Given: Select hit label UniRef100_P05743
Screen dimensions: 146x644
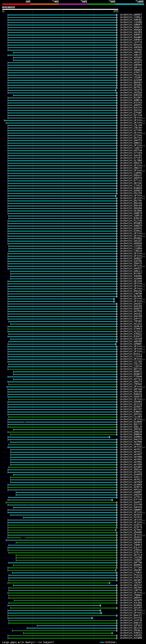Looking at the screenshot, I should coord(131,578).
